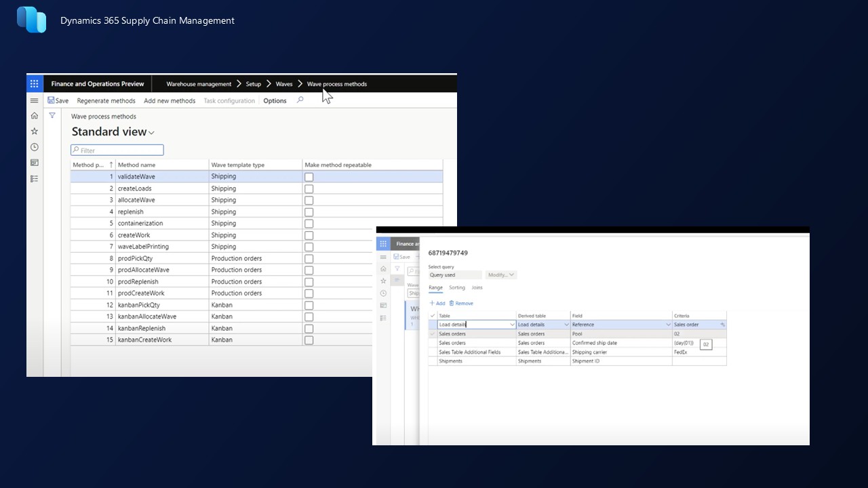This screenshot has width=868, height=488.
Task: Select the createLoads method row
Action: point(256,188)
